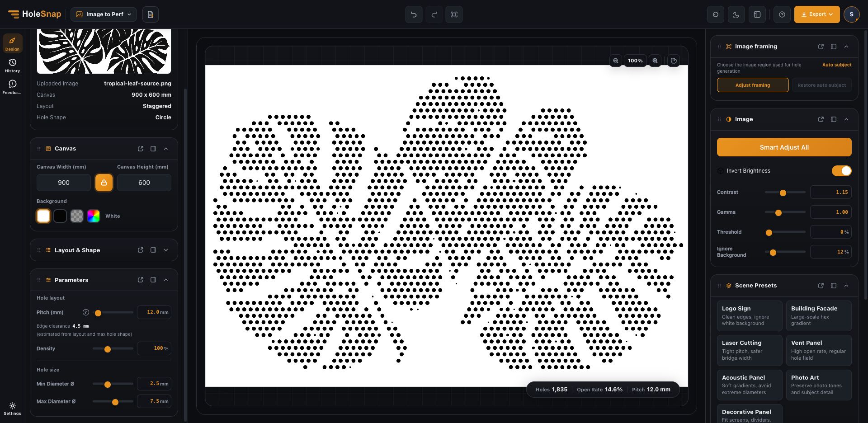Click the undo arrow in the top toolbar

coord(414,14)
